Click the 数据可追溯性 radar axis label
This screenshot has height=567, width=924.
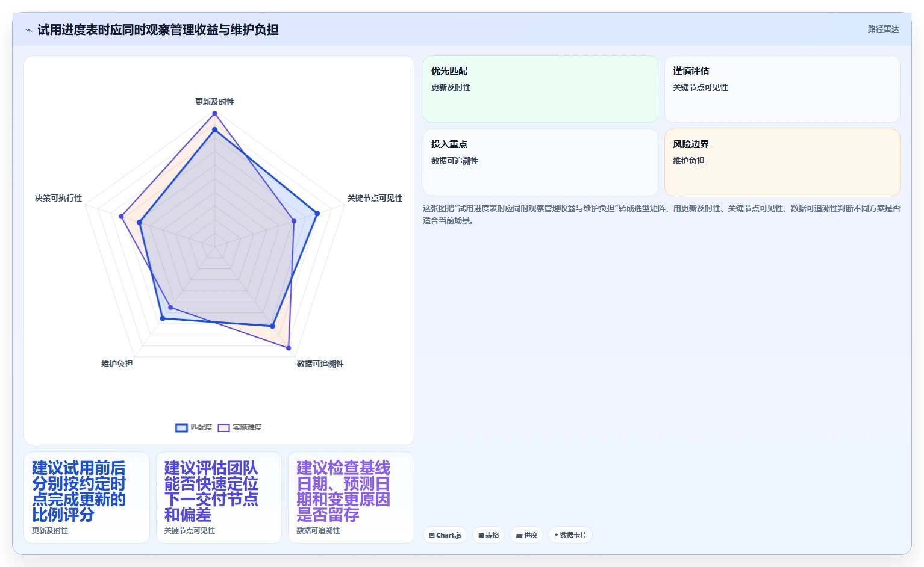pos(320,364)
